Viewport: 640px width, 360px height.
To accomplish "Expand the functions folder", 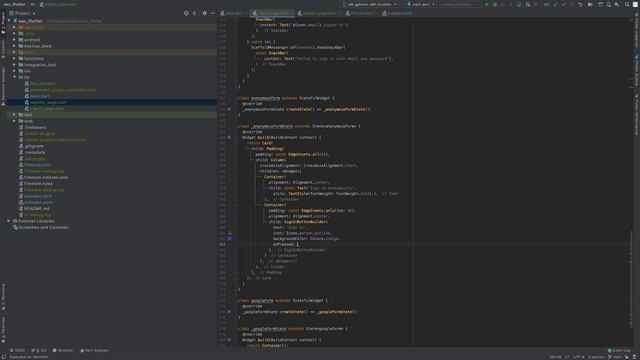I will click(14, 58).
